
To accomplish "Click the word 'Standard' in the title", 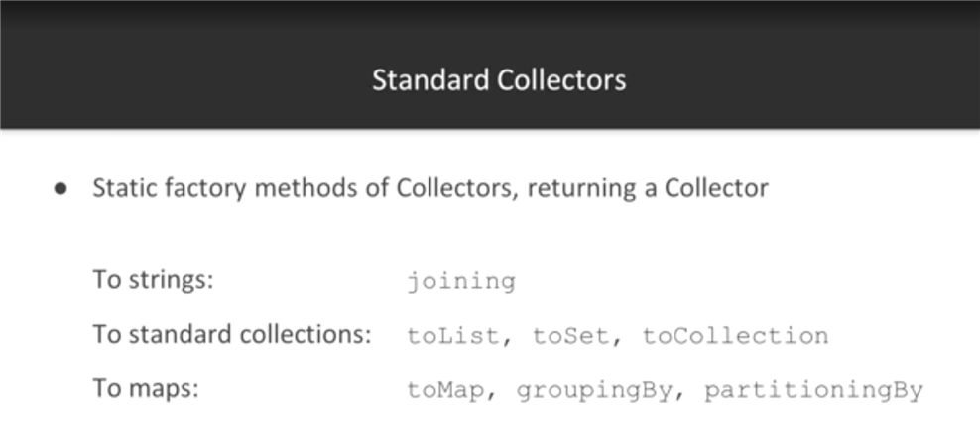I will 430,80.
